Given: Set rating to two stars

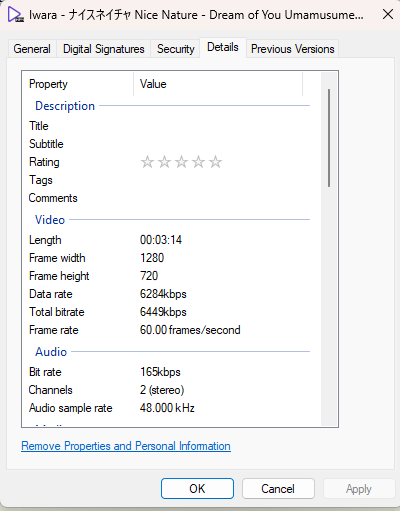Looking at the screenshot, I should coord(164,162).
